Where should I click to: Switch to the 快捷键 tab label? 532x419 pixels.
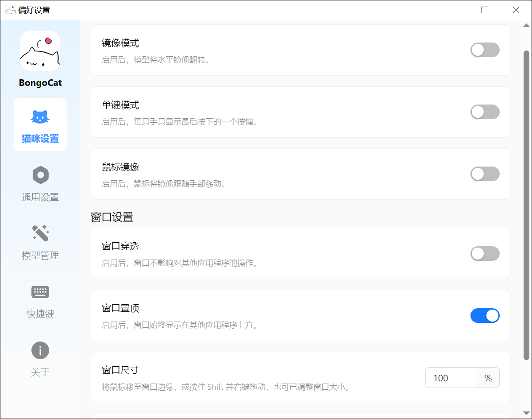coord(40,314)
